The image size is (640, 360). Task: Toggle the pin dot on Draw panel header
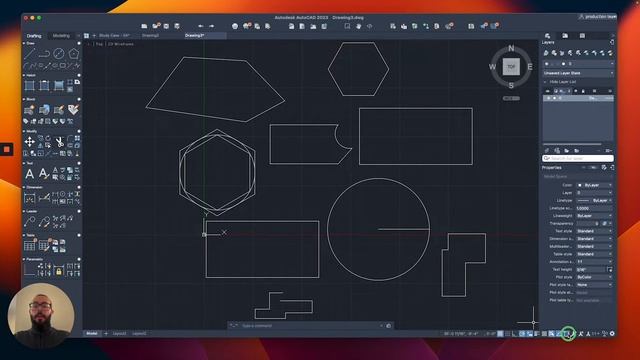(x=79, y=43)
